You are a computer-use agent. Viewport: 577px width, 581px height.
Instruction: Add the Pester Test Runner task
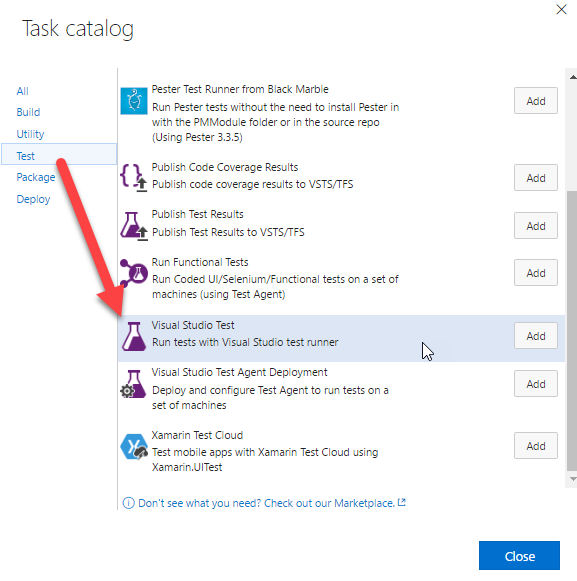point(535,101)
